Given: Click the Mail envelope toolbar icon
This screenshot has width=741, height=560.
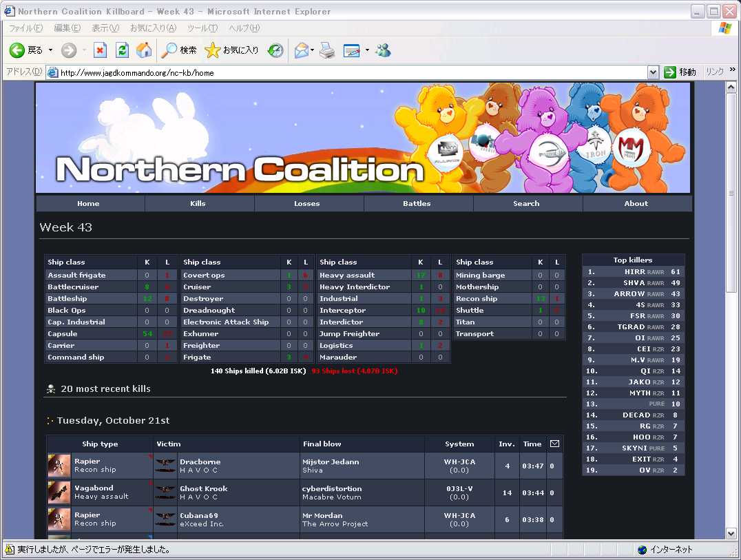Looking at the screenshot, I should click(x=301, y=50).
